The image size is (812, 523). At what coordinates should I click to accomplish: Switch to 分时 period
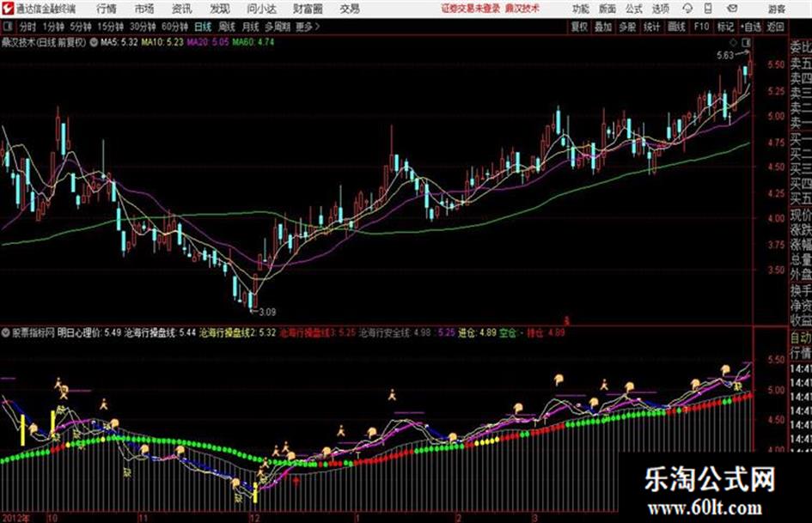click(28, 27)
